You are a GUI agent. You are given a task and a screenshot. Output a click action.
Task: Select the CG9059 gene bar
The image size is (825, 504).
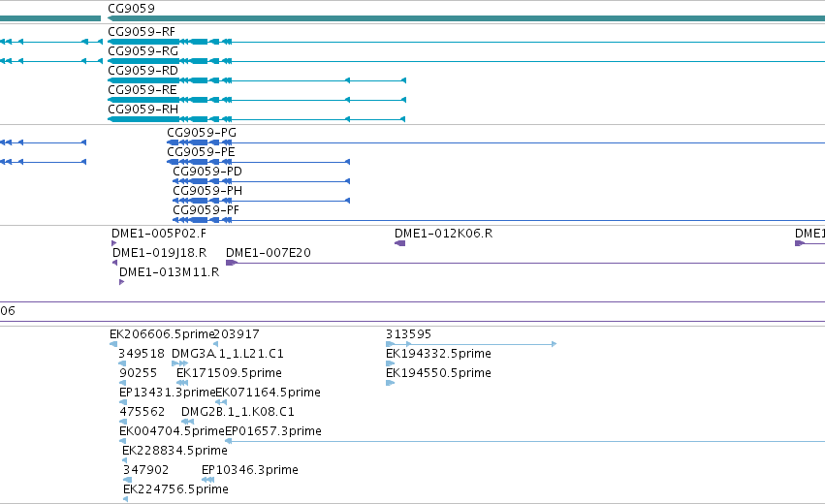pyautogui.click(x=466, y=18)
